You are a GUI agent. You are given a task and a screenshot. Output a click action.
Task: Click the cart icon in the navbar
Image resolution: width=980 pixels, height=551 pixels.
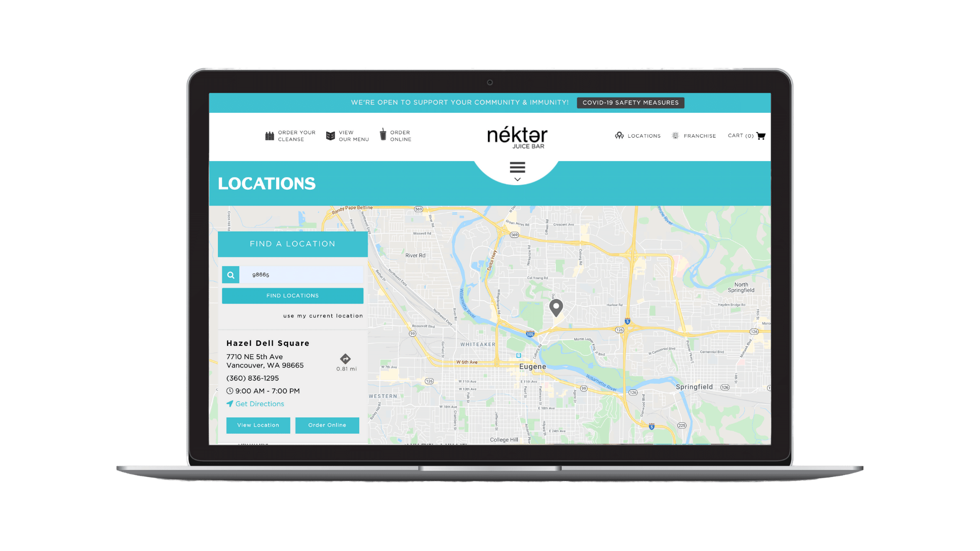761,135
